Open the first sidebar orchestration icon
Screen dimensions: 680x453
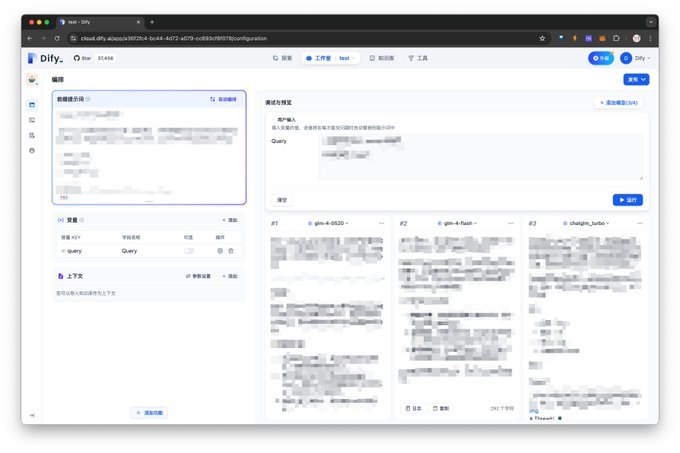coord(32,105)
